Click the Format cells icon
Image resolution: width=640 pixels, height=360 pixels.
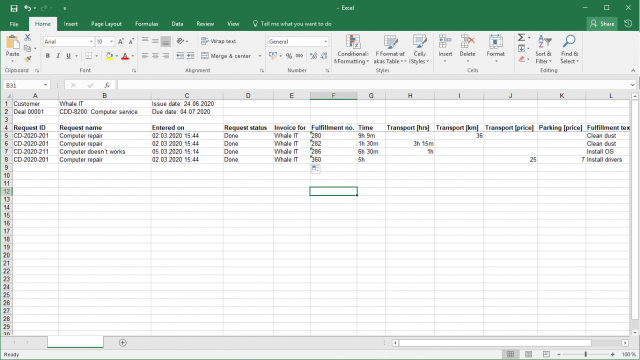tap(496, 42)
